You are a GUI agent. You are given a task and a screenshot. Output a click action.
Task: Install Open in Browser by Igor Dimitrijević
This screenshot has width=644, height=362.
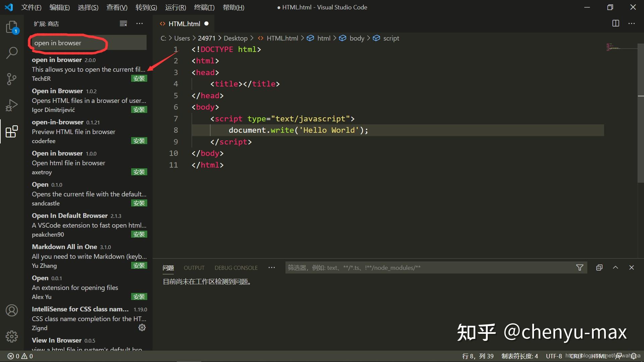pos(139,110)
